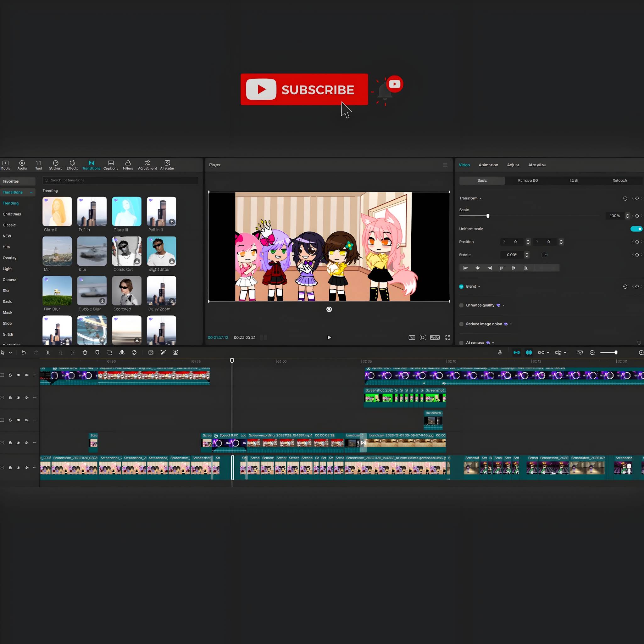Open the Stickers panel

point(56,165)
